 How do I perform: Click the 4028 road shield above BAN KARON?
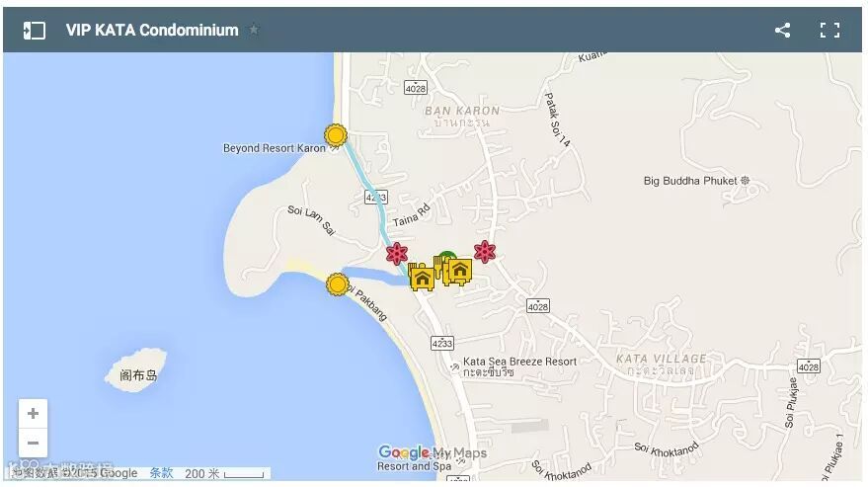click(415, 88)
